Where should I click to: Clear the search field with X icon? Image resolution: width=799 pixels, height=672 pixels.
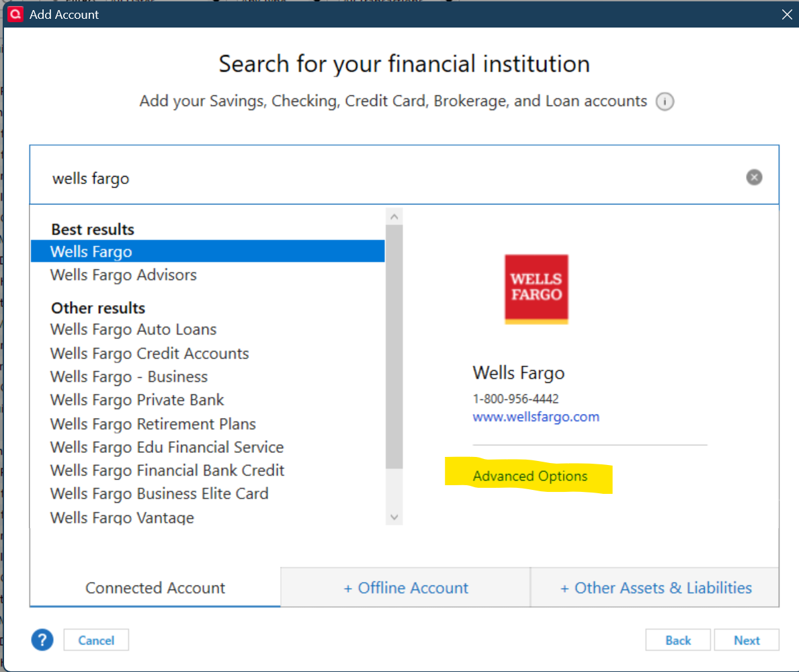coord(754,177)
